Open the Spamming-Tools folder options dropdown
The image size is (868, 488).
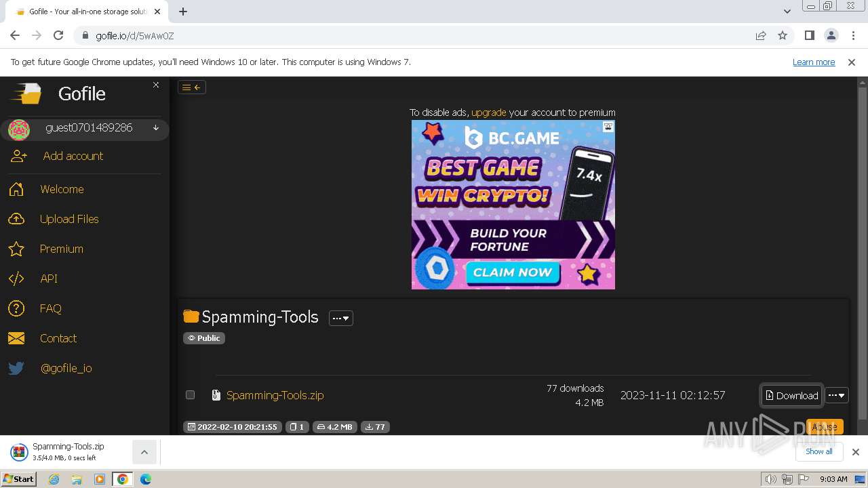coord(341,318)
